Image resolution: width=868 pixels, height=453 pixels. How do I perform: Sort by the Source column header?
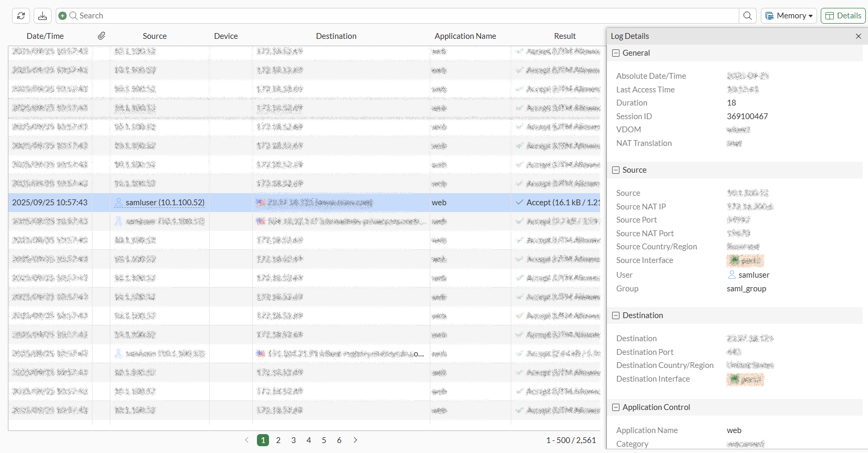pos(154,36)
